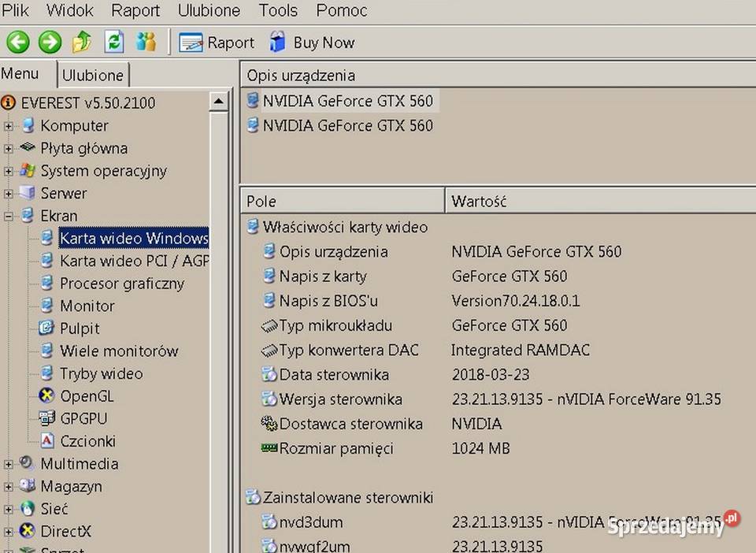Expand the Serwer tree node
Image resolution: width=756 pixels, height=553 pixels.
coord(8,194)
